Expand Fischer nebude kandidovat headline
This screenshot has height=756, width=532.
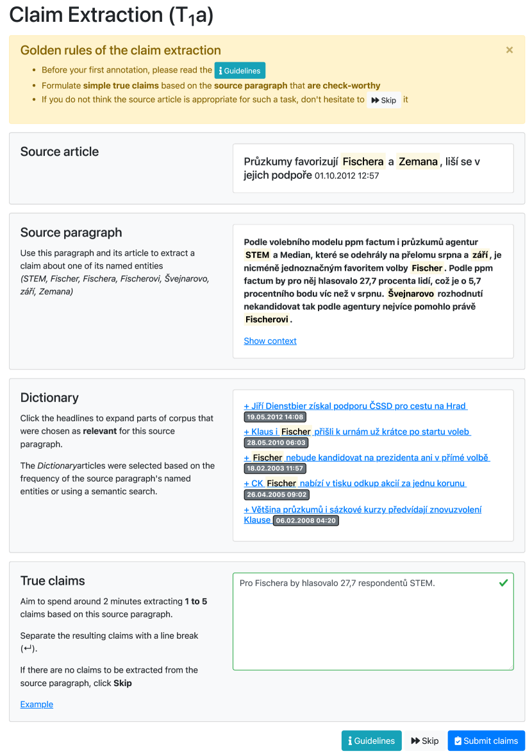pos(367,457)
